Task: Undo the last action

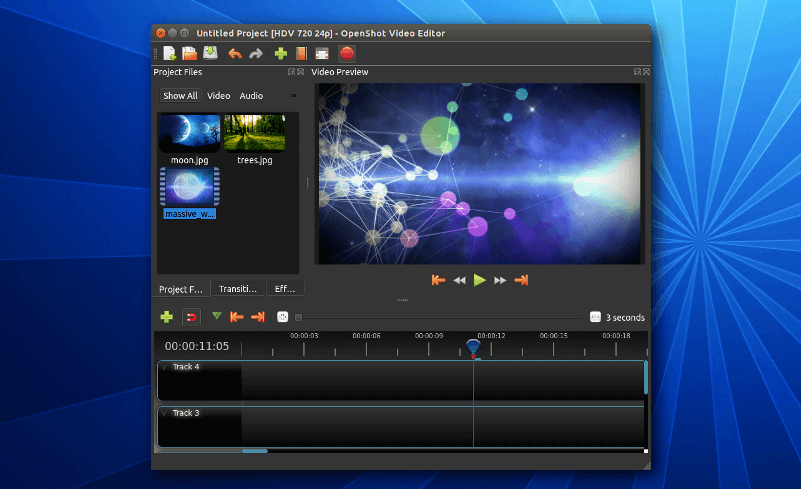Action: tap(235, 54)
